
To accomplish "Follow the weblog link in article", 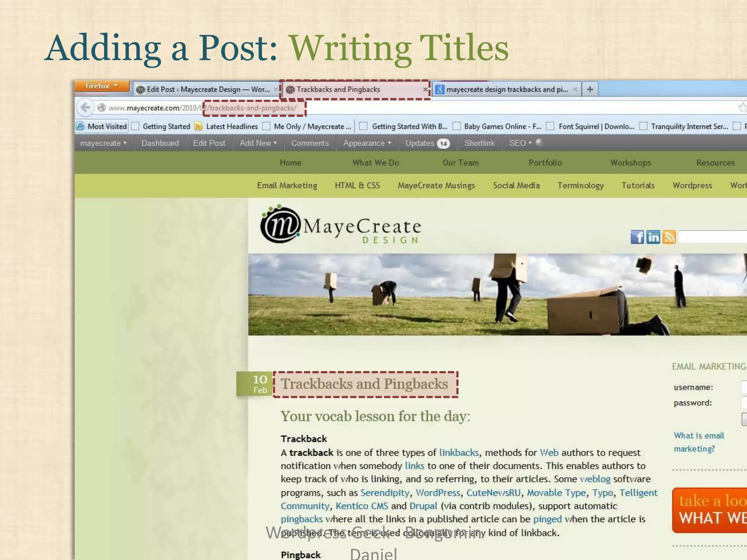I will point(595,479).
